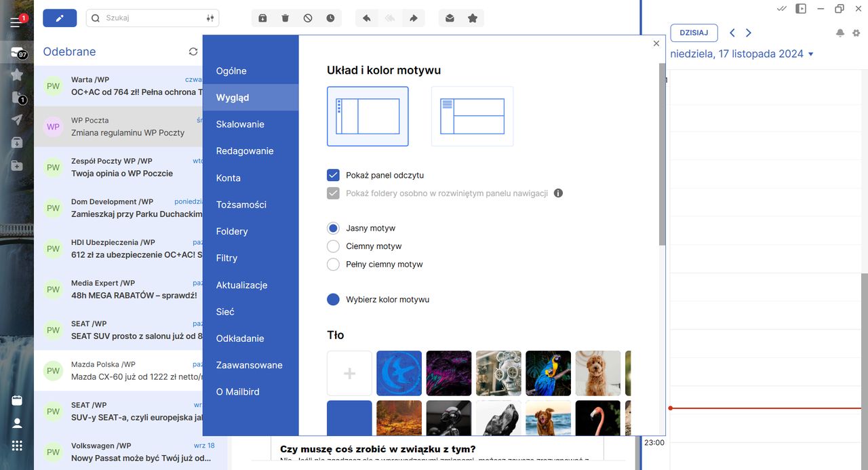Reply to all with the double arrow icon
Image resolution: width=868 pixels, height=470 pixels.
[390, 18]
